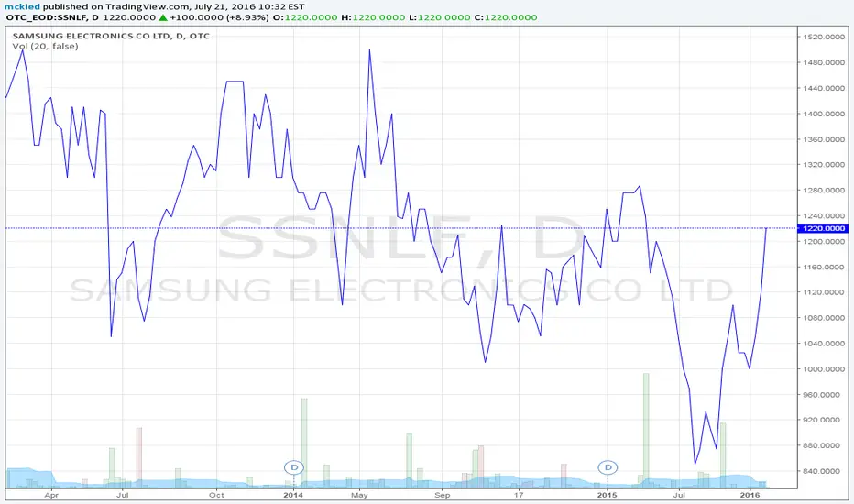Click the May label on time axis
854x504 pixels.
tap(359, 495)
